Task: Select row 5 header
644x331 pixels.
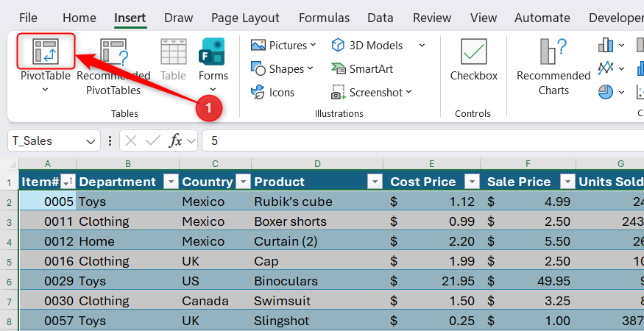Action: [10, 262]
